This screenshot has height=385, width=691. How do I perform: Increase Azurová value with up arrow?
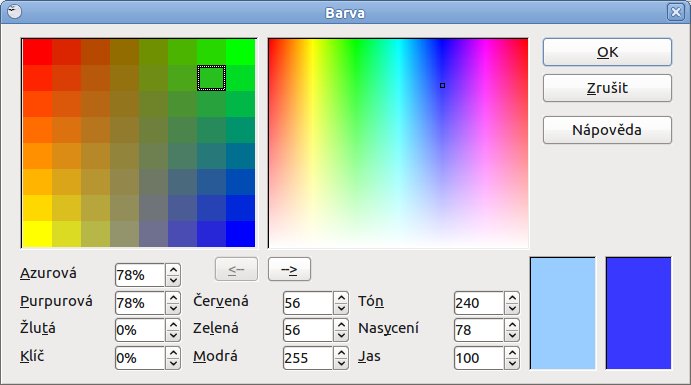(173, 270)
